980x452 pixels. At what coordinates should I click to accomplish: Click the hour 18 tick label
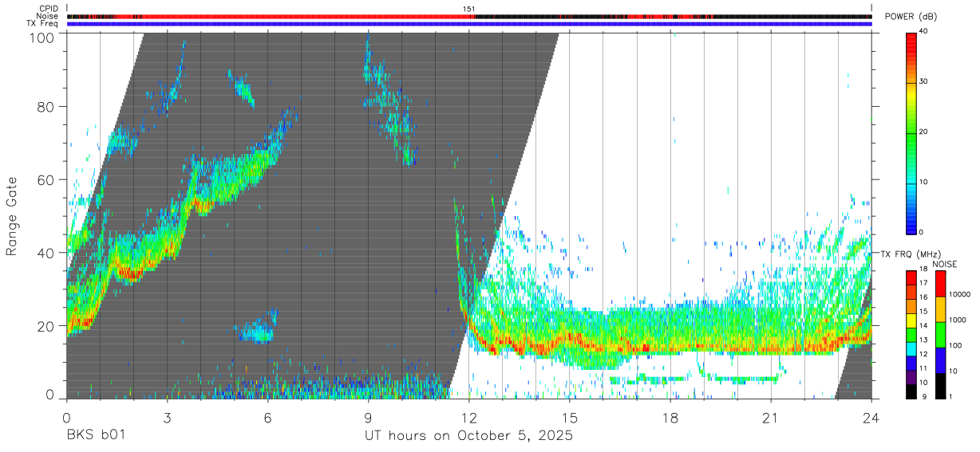670,418
